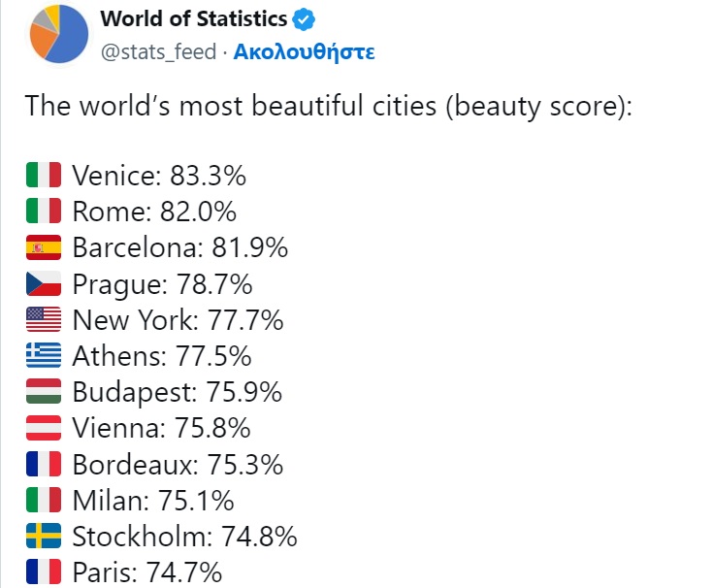Click the tweet heading about beautiful cities

(x=328, y=106)
